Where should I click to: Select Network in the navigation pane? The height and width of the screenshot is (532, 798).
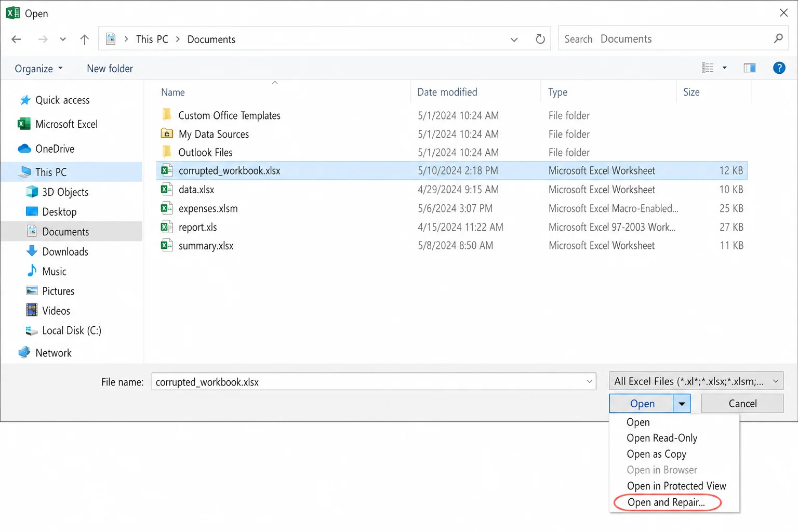coord(54,353)
